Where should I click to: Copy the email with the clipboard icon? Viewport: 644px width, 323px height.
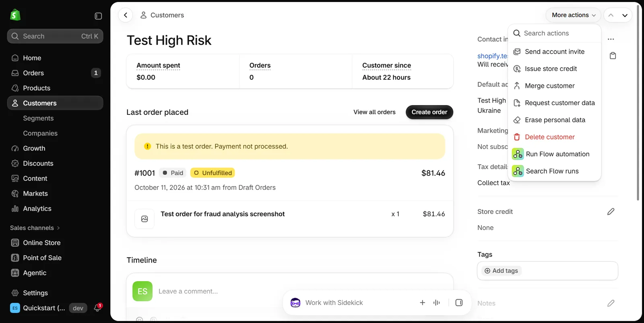coord(613,56)
